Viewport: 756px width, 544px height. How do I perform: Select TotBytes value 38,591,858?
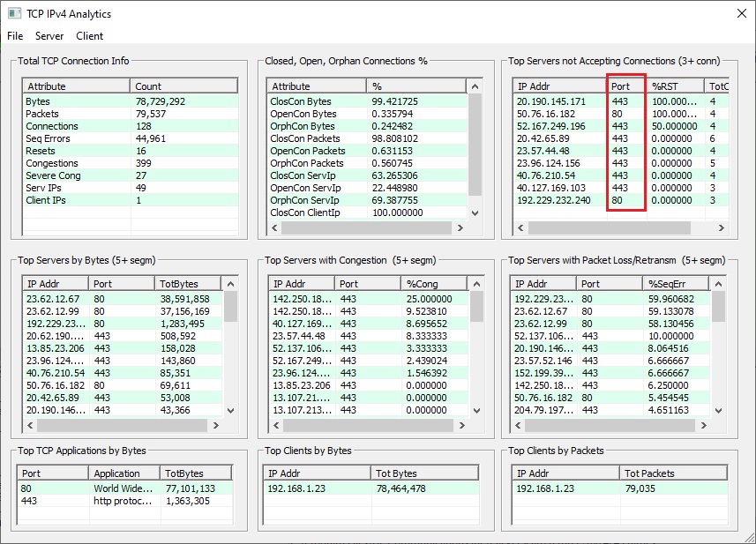point(184,299)
